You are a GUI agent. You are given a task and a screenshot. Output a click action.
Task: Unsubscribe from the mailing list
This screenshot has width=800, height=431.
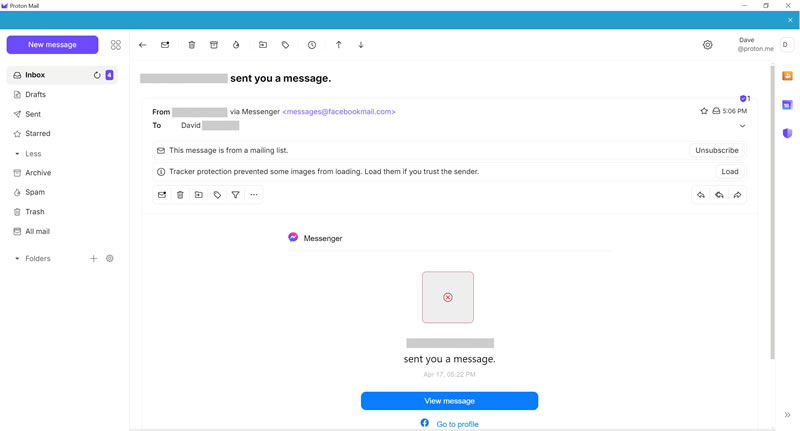[x=716, y=150]
